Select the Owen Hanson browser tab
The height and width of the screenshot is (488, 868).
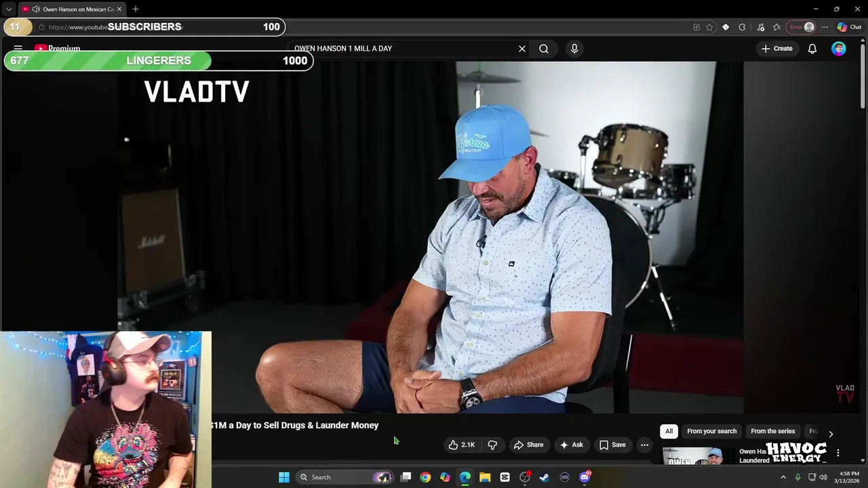[x=71, y=9]
